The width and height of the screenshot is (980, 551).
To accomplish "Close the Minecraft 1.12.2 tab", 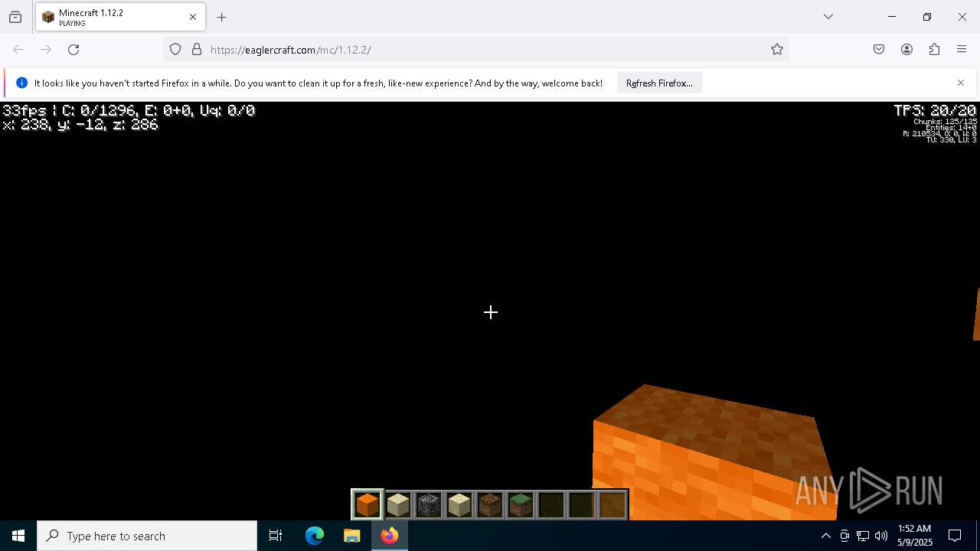I will 193,17.
